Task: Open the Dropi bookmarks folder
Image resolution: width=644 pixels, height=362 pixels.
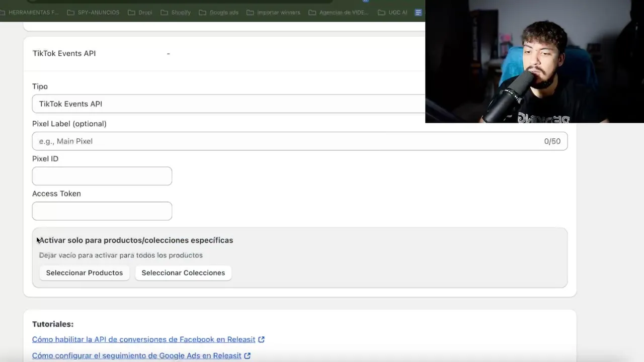Action: [x=140, y=12]
